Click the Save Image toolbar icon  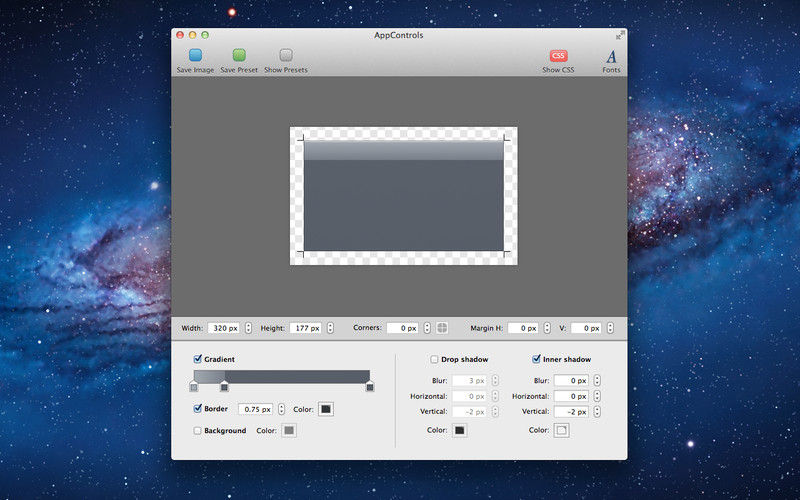195,55
